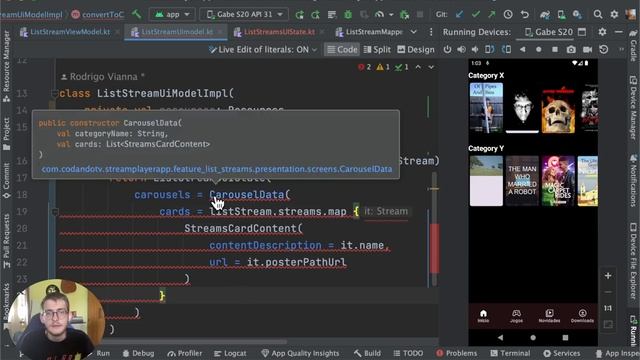Tap the Início home tab in emulator

point(483,316)
